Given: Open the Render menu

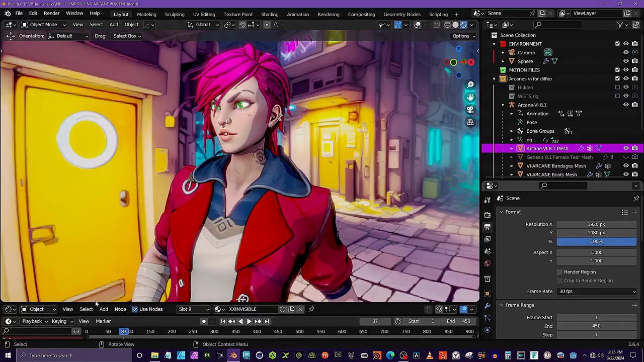Looking at the screenshot, I should coord(52,13).
